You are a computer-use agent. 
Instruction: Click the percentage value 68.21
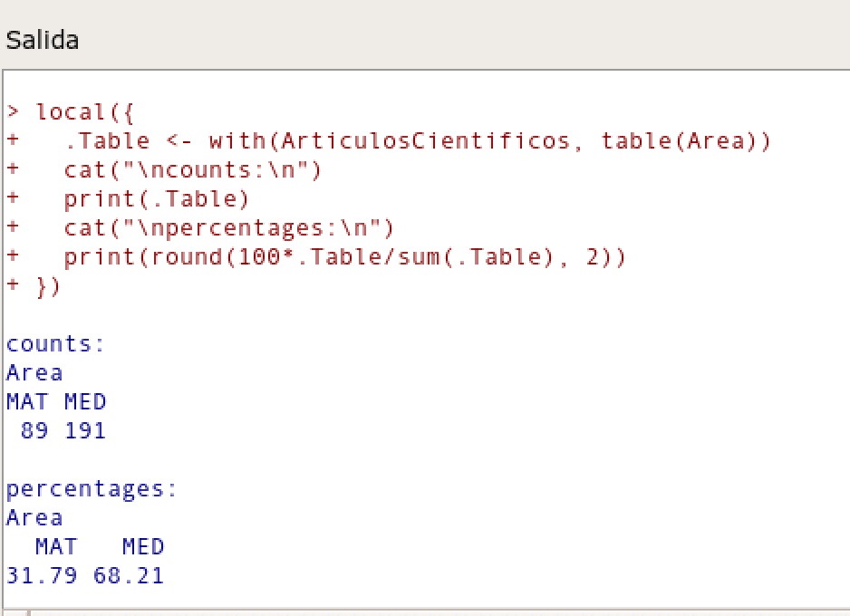click(x=129, y=576)
